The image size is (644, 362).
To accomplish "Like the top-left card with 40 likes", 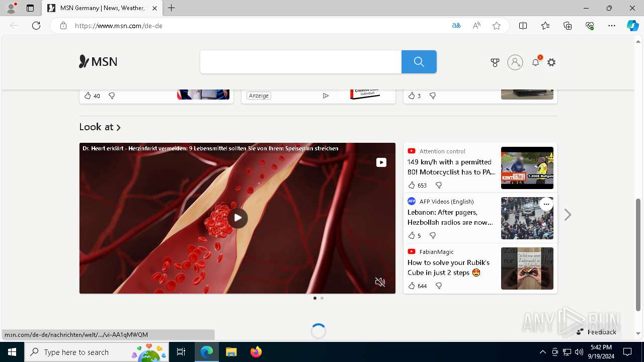I will (x=88, y=96).
